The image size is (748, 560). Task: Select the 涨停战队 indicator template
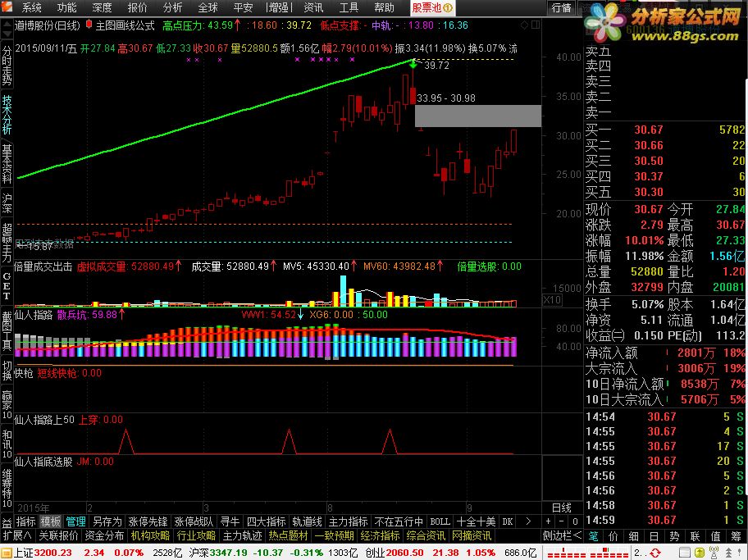pyautogui.click(x=194, y=521)
